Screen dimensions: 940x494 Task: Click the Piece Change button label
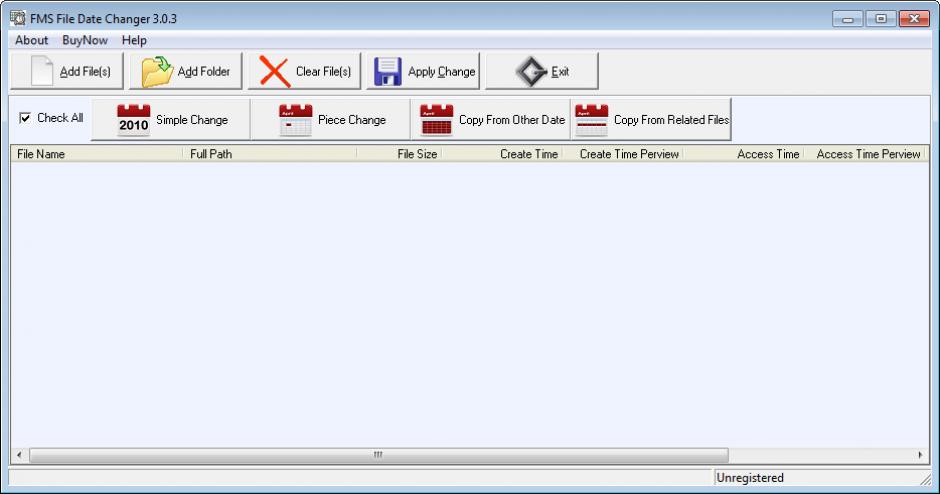(352, 120)
